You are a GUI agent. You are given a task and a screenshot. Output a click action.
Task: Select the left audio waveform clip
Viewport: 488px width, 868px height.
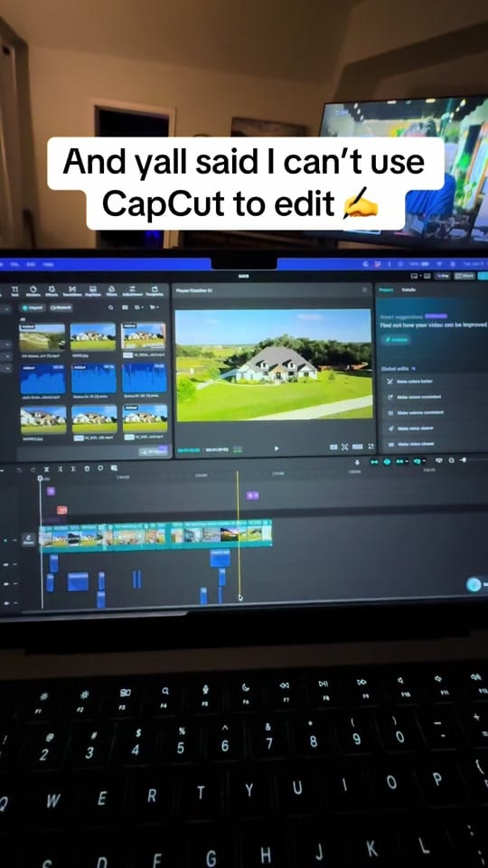click(42, 378)
